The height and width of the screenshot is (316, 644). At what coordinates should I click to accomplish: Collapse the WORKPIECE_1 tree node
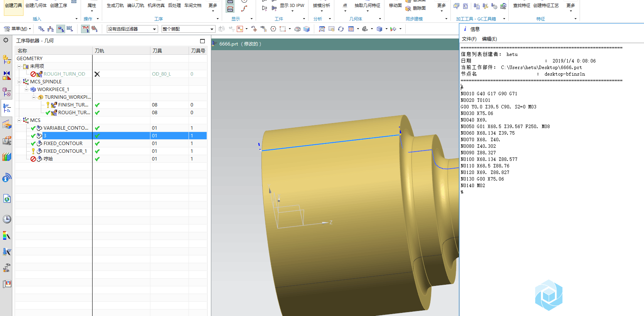(x=27, y=90)
